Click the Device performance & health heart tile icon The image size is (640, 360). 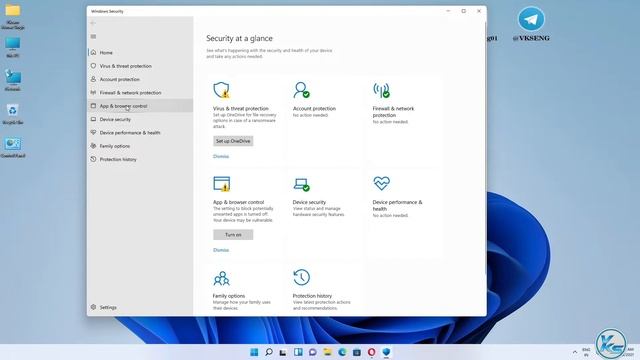(x=382, y=183)
